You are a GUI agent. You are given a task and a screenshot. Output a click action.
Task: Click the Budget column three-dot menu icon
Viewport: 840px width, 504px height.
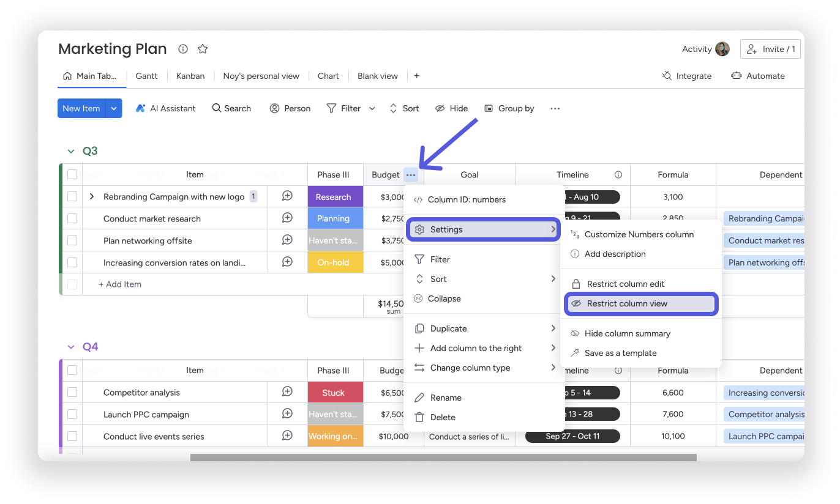(x=410, y=174)
